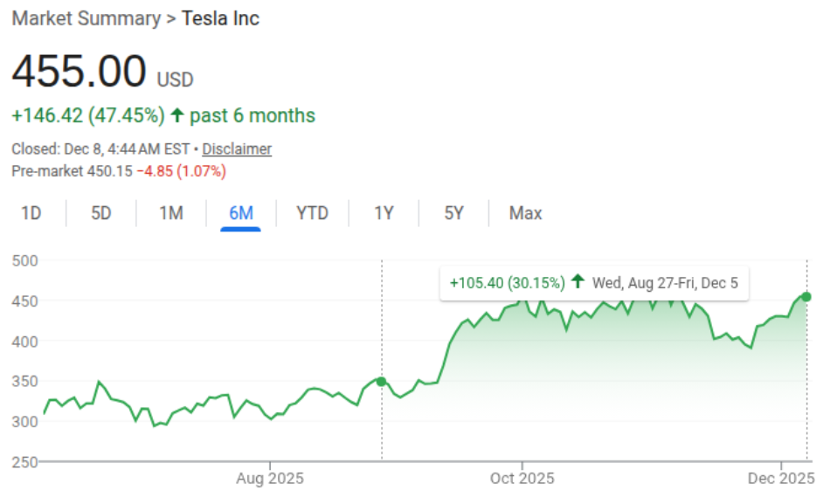
Task: Open the Disclaimer link
Action: pos(237,149)
